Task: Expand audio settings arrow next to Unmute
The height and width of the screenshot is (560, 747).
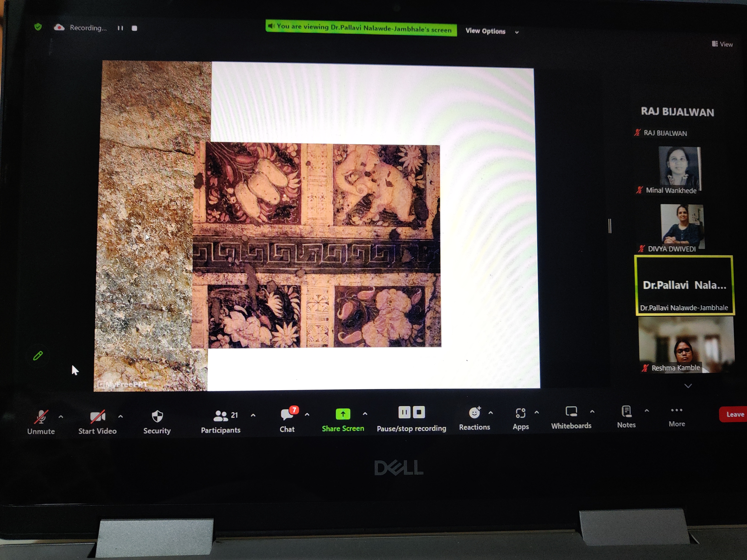Action: point(61,417)
